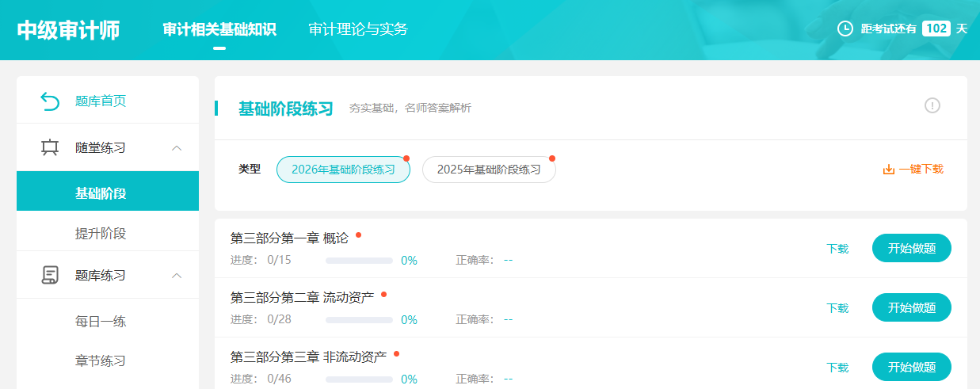Click 基础阶段练习 heading
The height and width of the screenshot is (389, 980).
point(286,109)
